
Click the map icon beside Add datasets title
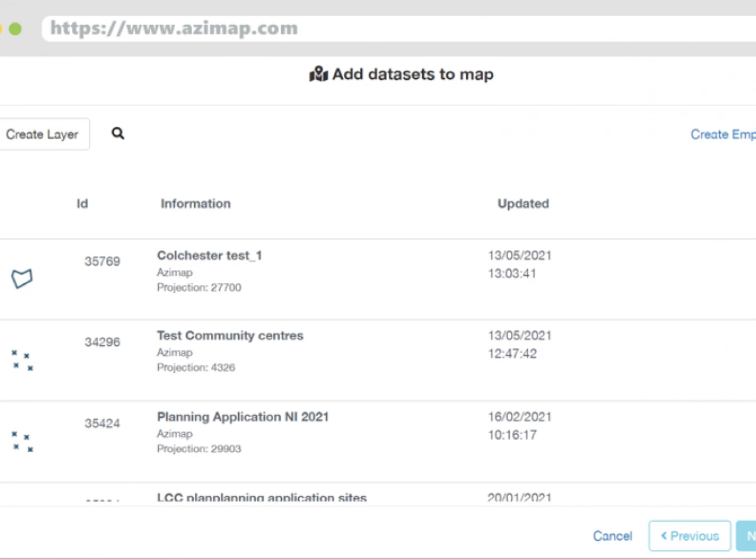coord(319,74)
